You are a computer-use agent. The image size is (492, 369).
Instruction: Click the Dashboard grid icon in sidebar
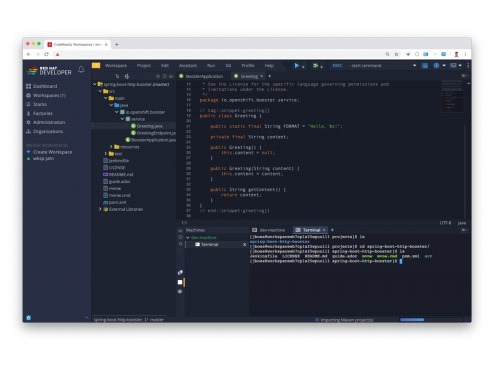click(28, 86)
